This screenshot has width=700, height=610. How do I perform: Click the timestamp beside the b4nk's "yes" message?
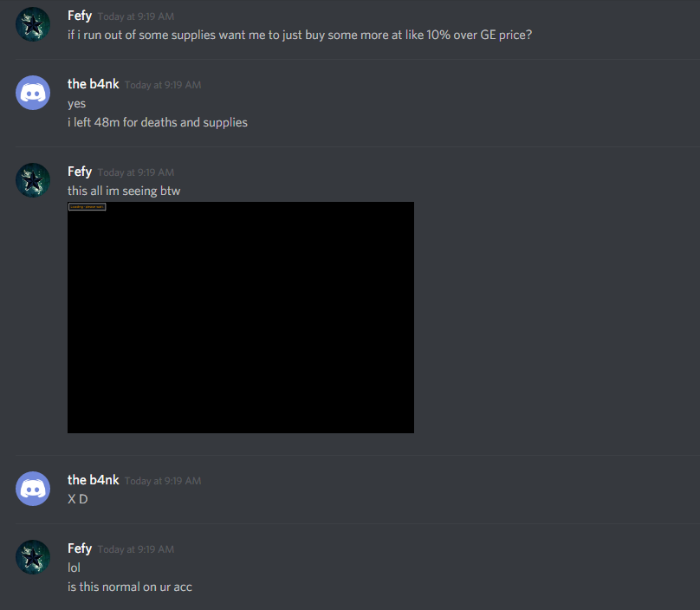pyautogui.click(x=163, y=85)
